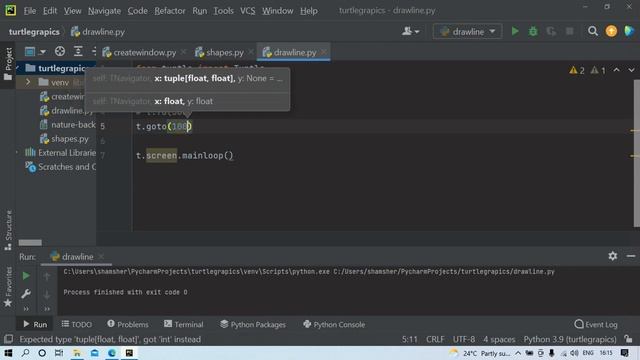Go to previous highlighted error arrow
This screenshot has width=640, height=360.
(616, 70)
